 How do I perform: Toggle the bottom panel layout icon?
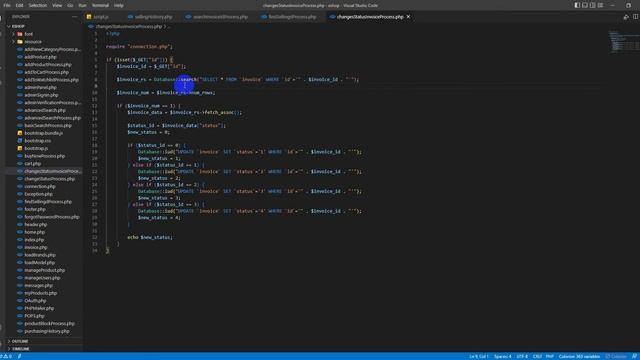pyautogui.click(x=585, y=5)
